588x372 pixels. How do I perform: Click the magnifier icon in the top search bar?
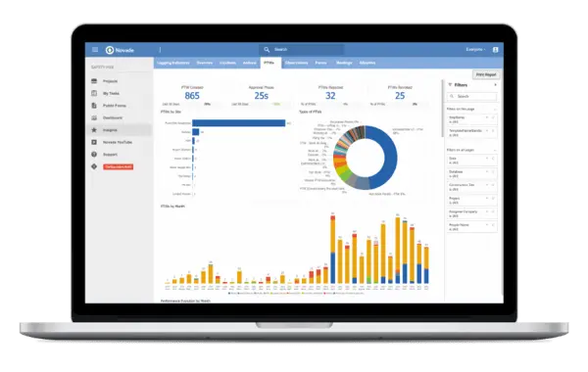tap(267, 50)
